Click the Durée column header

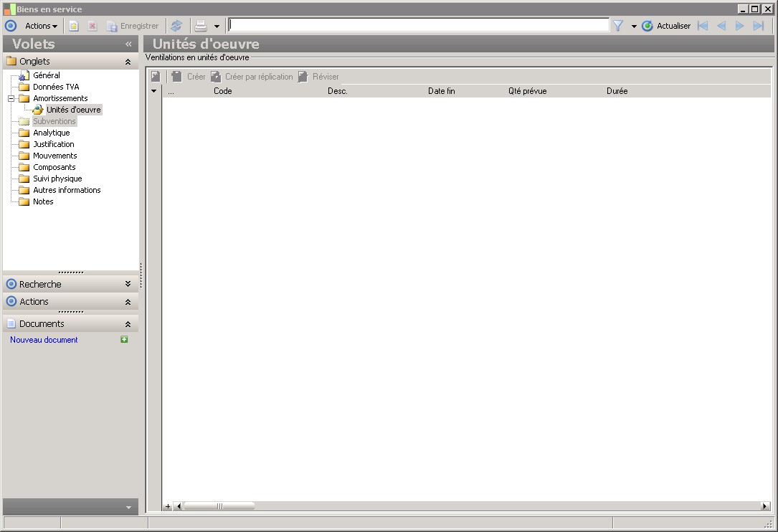pos(617,91)
